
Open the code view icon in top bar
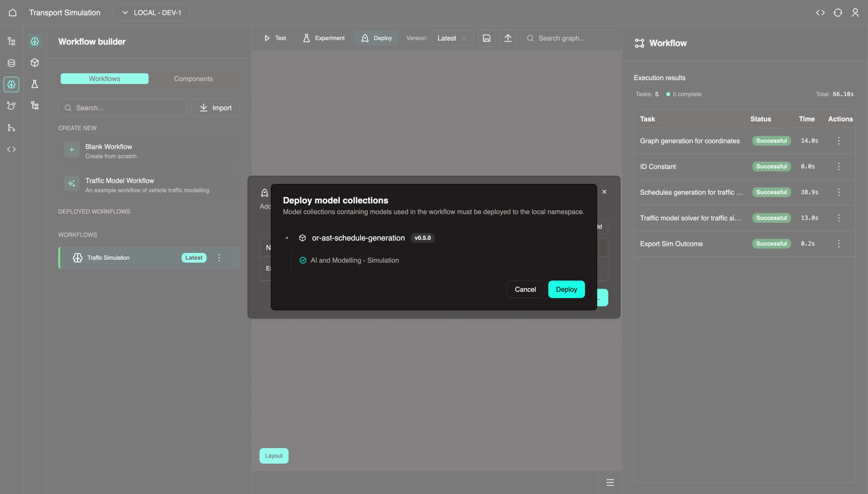pyautogui.click(x=820, y=13)
